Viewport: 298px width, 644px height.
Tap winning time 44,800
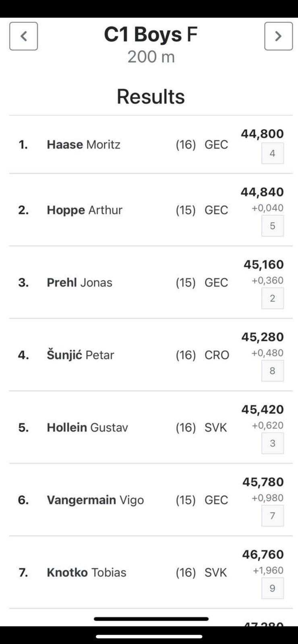[262, 134]
